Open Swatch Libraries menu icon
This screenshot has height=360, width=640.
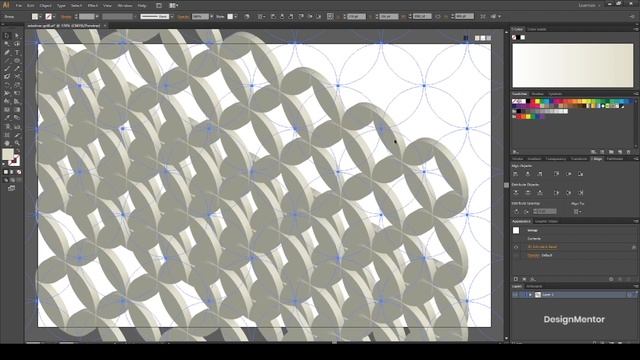[x=516, y=152]
